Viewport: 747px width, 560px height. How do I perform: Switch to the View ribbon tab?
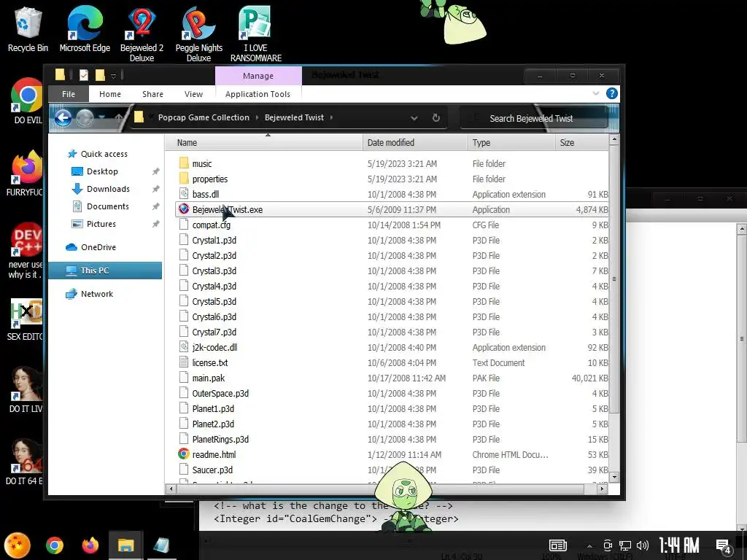(x=193, y=94)
